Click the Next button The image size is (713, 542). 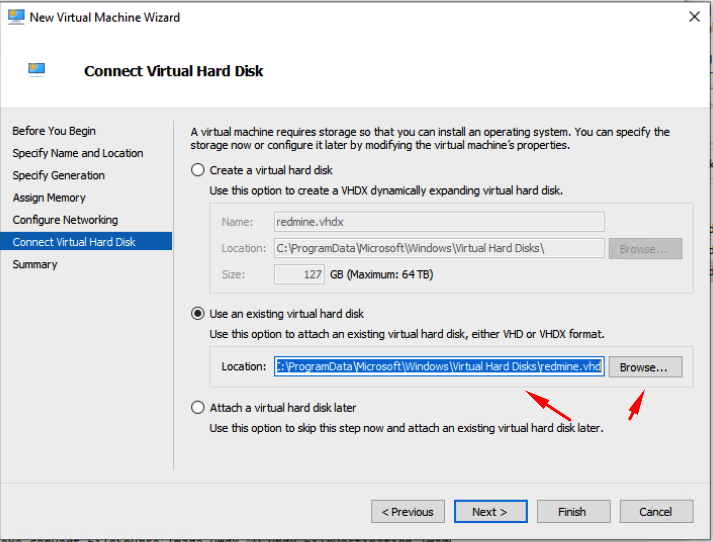491,512
